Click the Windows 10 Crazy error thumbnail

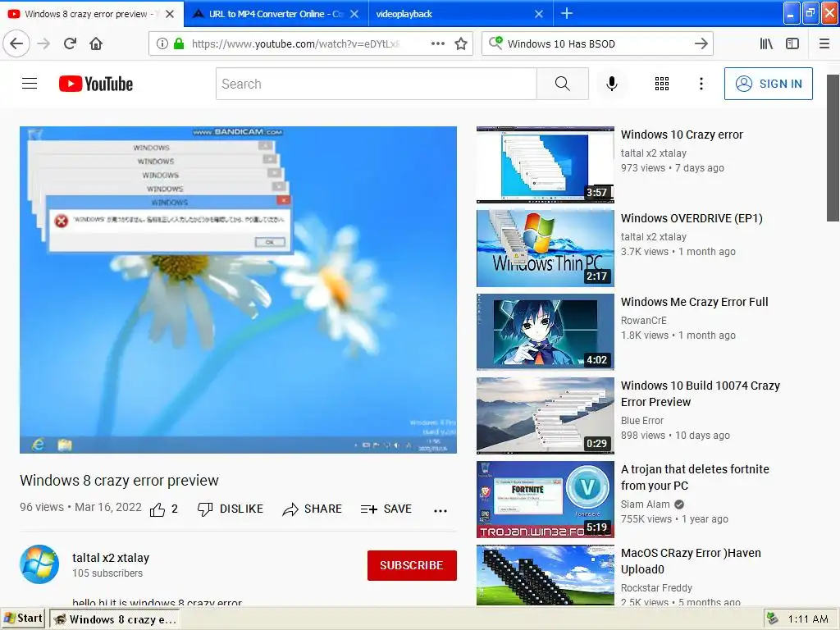pyautogui.click(x=546, y=165)
